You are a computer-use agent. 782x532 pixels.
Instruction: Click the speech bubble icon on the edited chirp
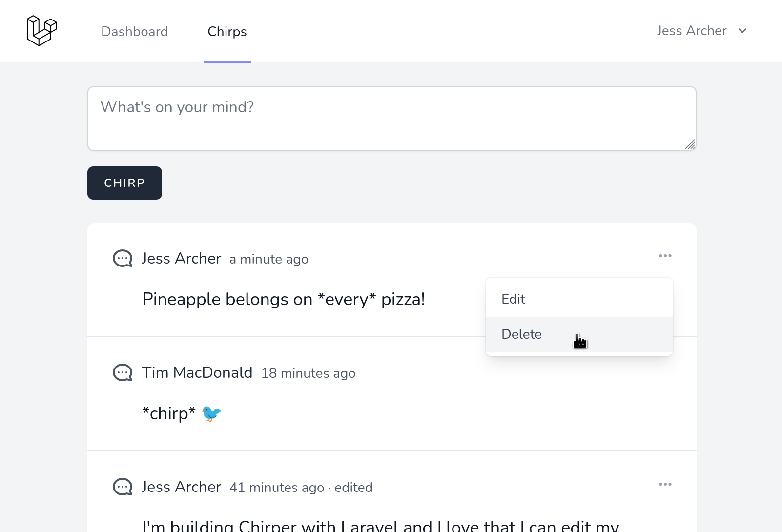point(123,487)
